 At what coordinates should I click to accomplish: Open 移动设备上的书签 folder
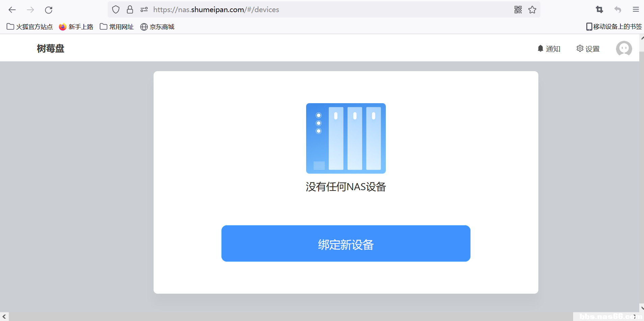[x=614, y=27]
